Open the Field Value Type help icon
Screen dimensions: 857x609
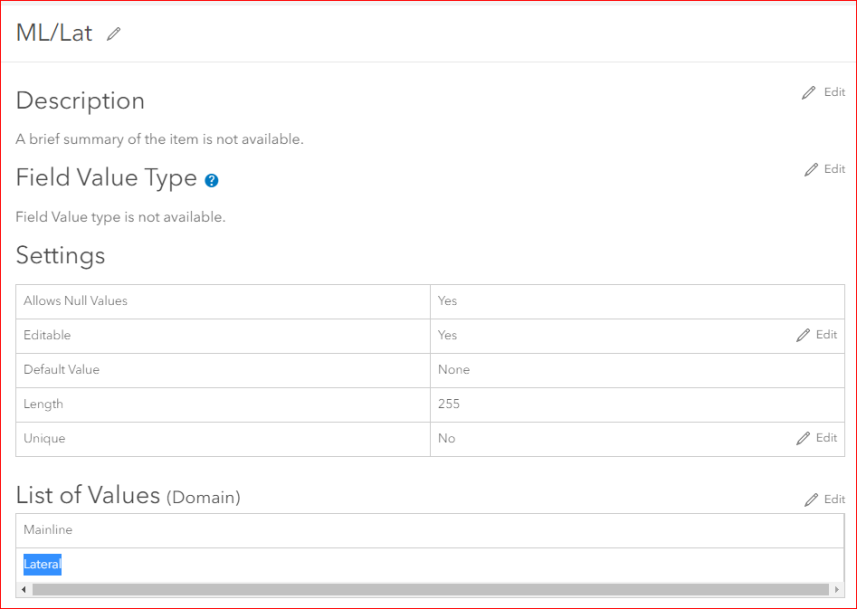[211, 181]
